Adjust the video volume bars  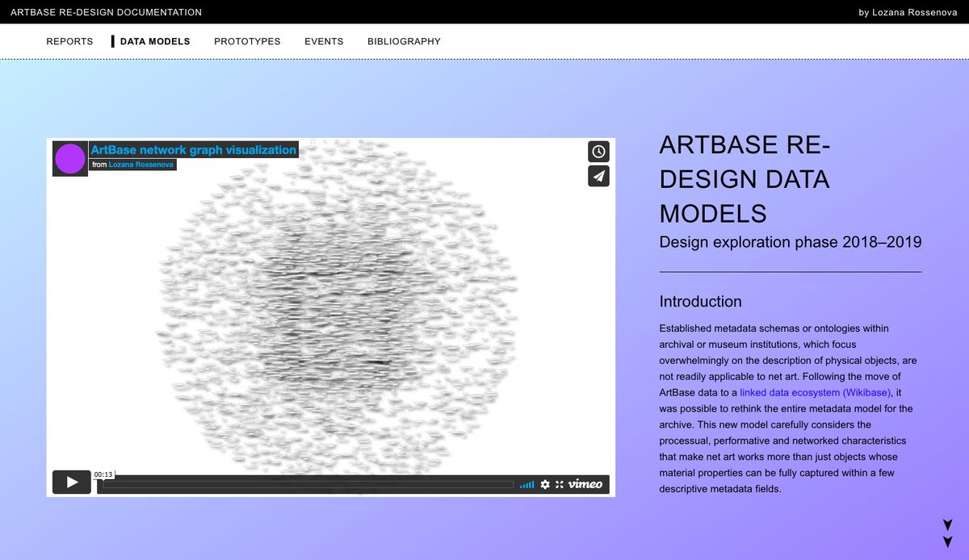pyautogui.click(x=526, y=484)
